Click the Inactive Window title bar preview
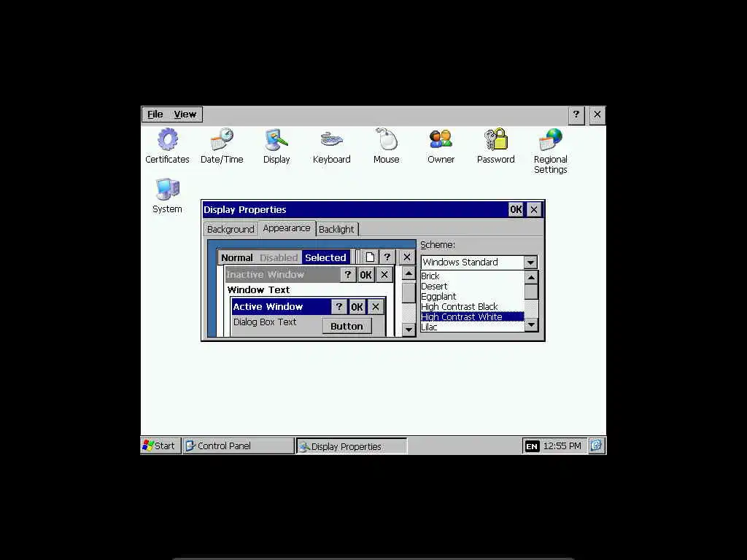 pyautogui.click(x=283, y=275)
